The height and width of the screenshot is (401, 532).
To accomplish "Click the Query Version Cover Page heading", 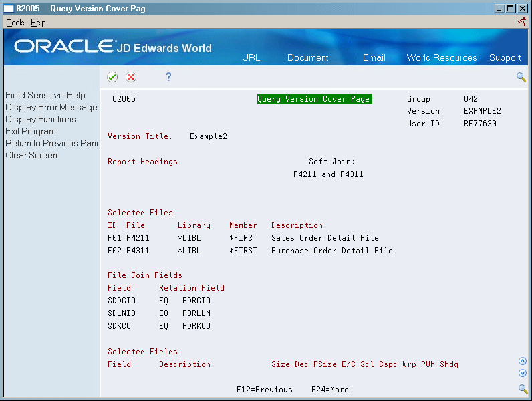I will tap(315, 99).
